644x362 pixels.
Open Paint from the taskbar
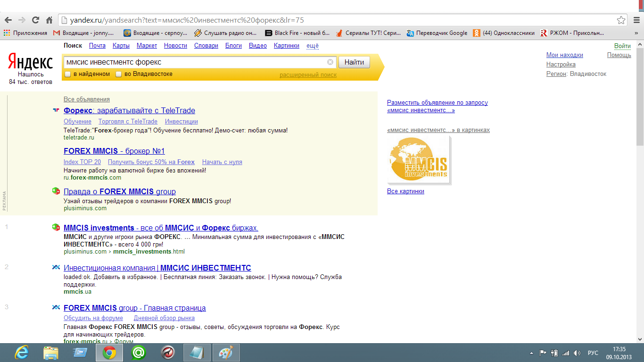pyautogui.click(x=226, y=353)
